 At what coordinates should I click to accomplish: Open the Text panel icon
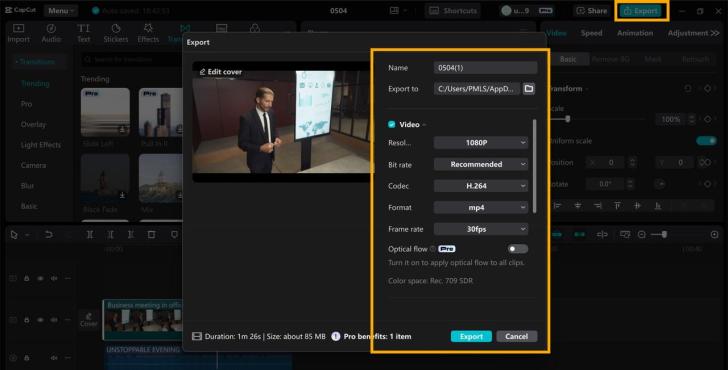[x=84, y=28]
